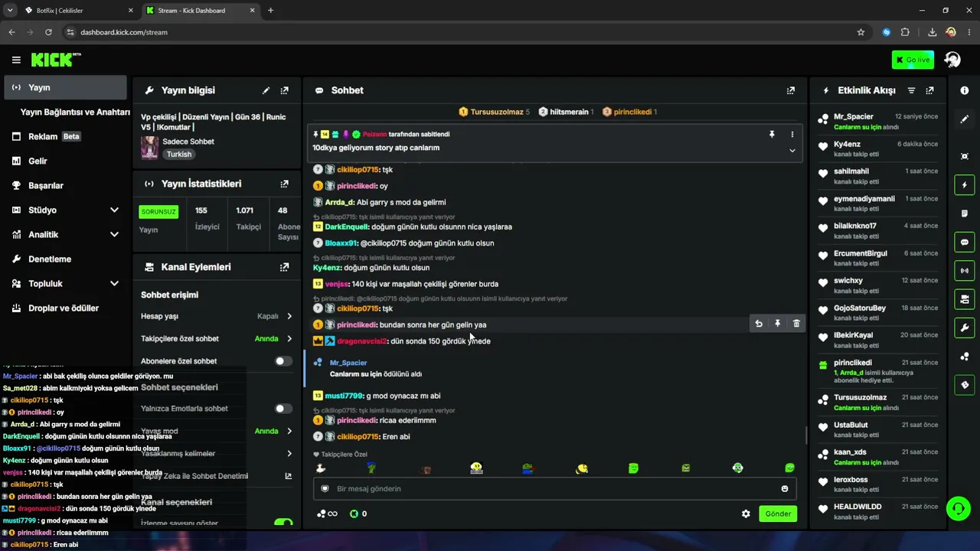Screen dimensions: 980x551
Task: Click the pencil icon in right sidebar
Action: tap(965, 119)
